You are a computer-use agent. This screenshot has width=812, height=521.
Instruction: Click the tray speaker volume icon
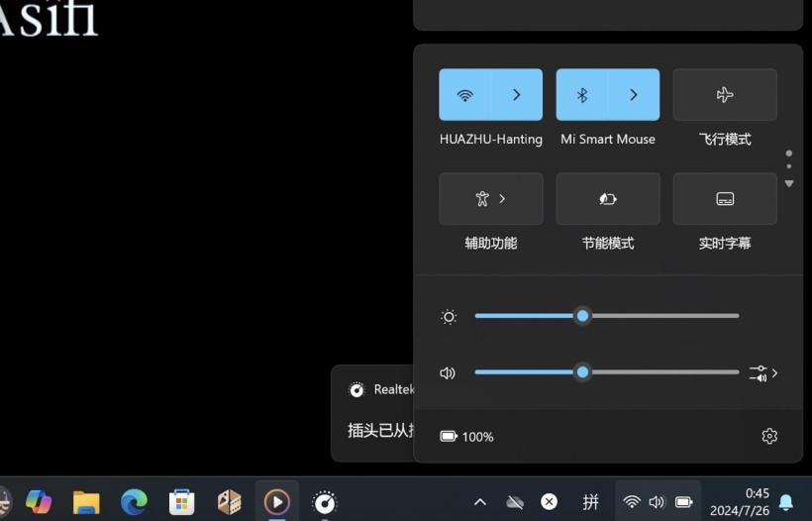coord(657,502)
